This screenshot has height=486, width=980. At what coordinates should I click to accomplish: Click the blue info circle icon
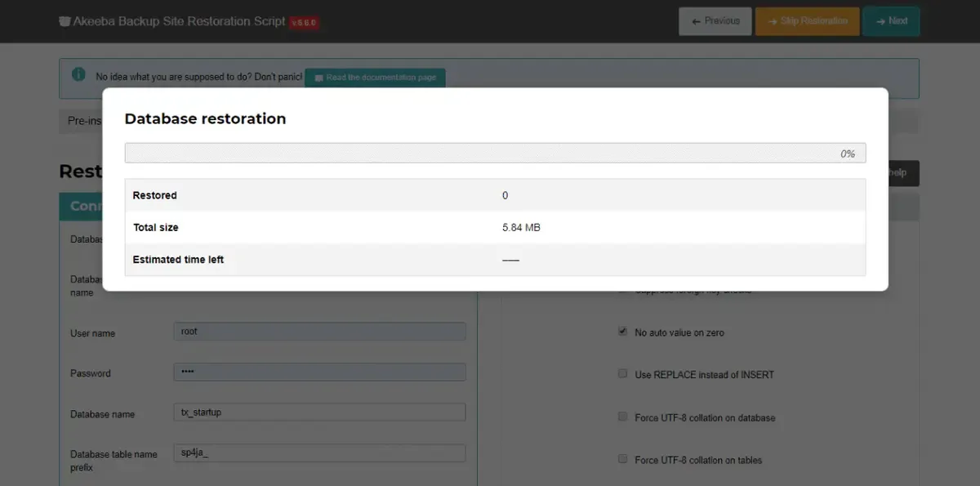[78, 74]
